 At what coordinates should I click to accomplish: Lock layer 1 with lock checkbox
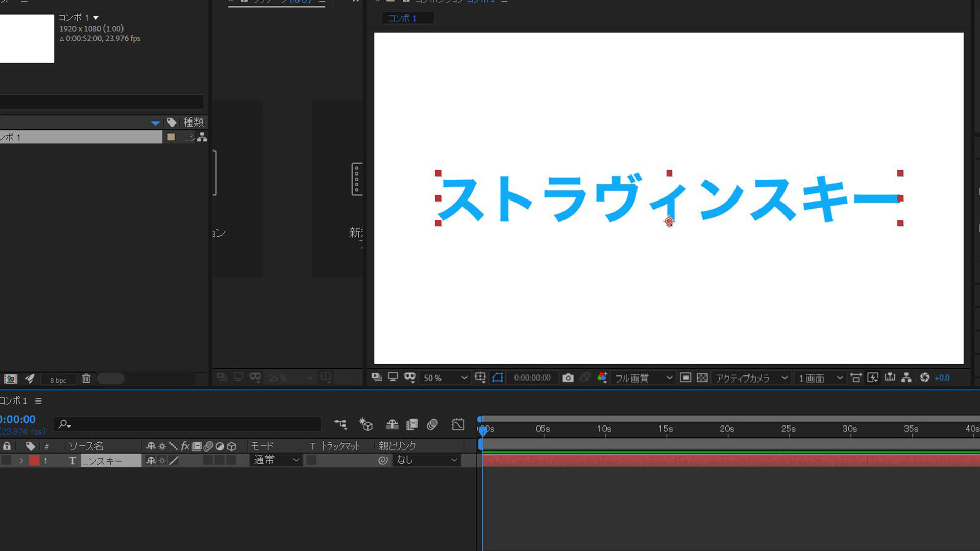pyautogui.click(x=7, y=460)
